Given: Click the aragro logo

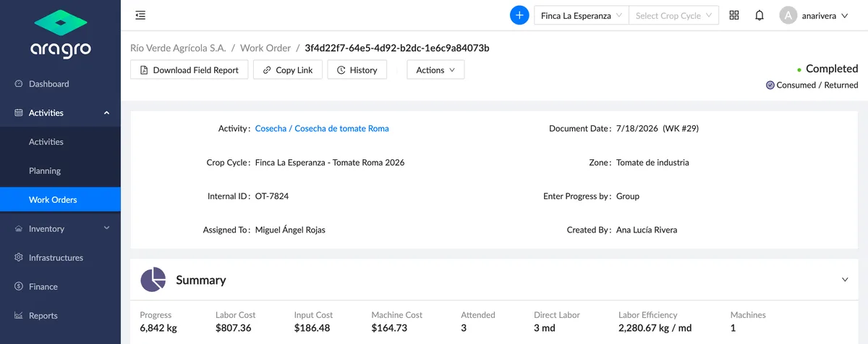Looking at the screenshot, I should [x=60, y=34].
